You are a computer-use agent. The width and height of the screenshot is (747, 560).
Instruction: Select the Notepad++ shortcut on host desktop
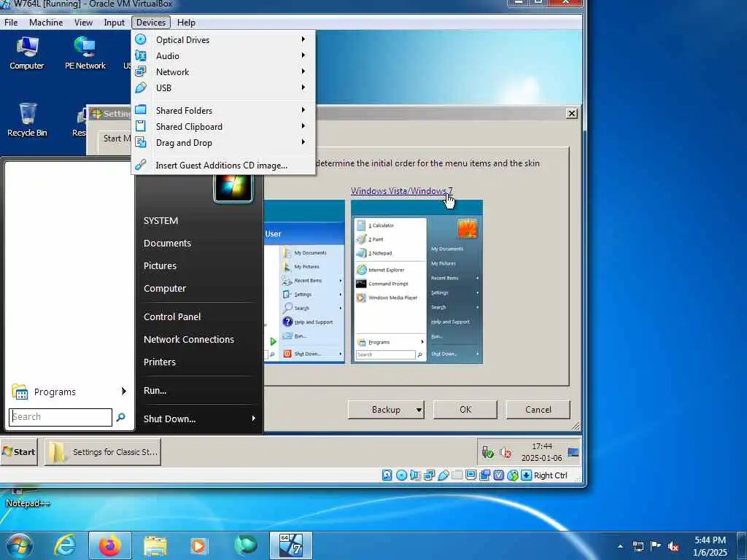[x=27, y=498]
